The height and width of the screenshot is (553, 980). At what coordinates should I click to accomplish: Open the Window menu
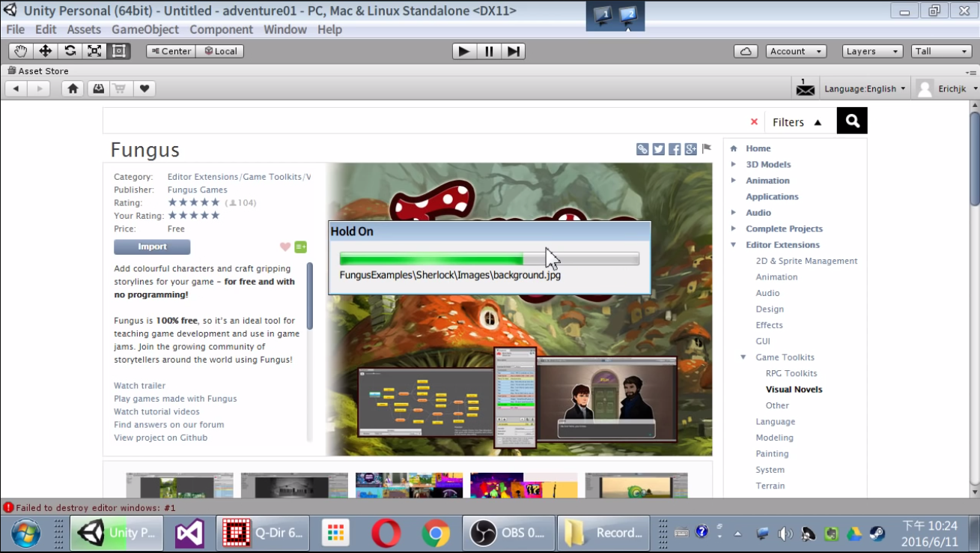(285, 29)
